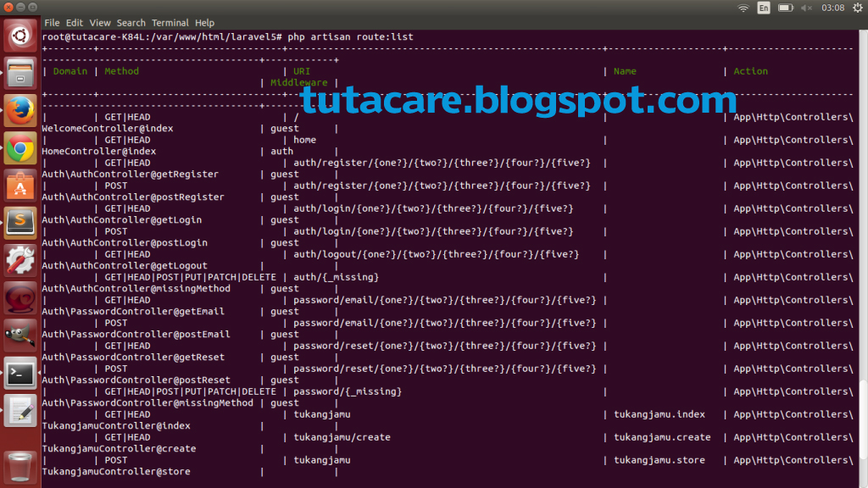
Task: Open the network status menu
Action: pos(743,7)
